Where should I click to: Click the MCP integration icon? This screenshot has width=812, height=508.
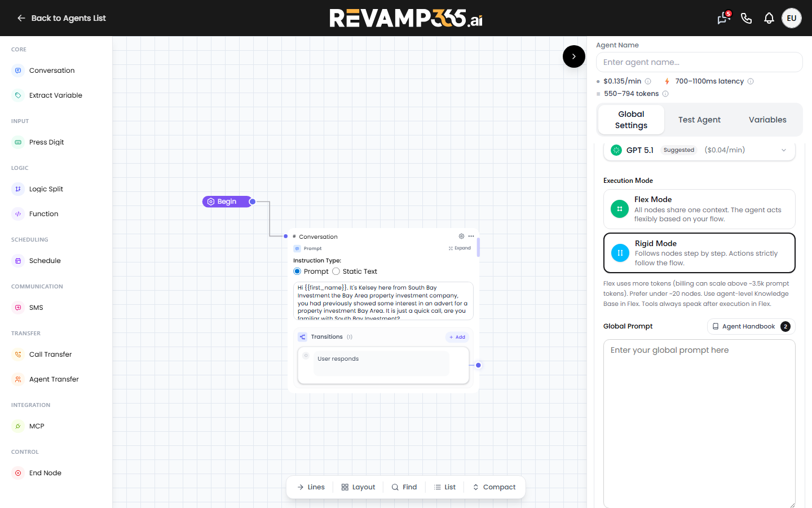18,426
